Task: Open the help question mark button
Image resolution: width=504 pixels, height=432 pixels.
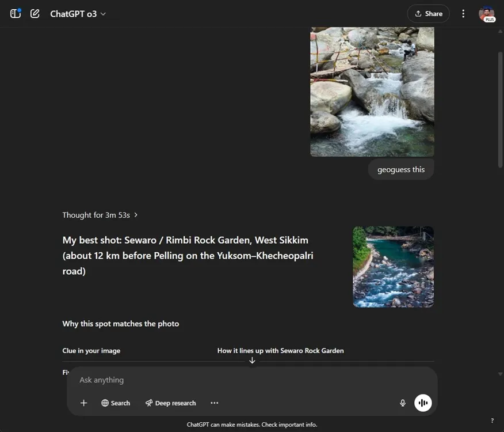Action: 492,421
